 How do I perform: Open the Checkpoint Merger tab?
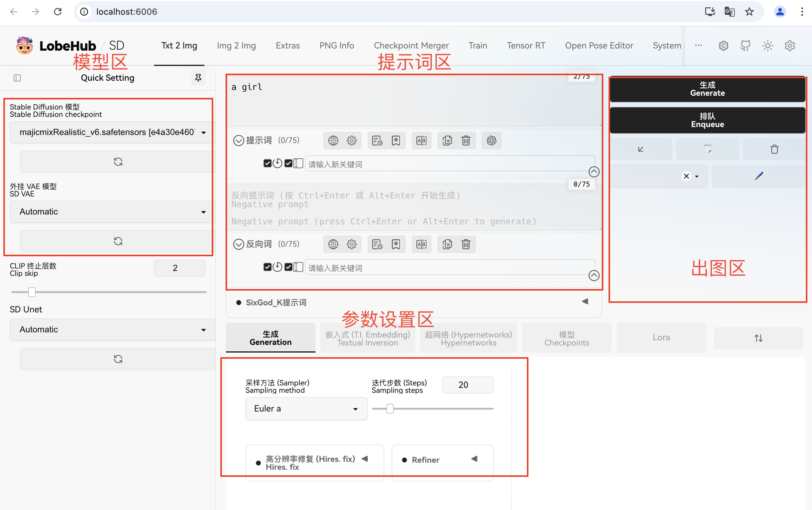(x=411, y=45)
